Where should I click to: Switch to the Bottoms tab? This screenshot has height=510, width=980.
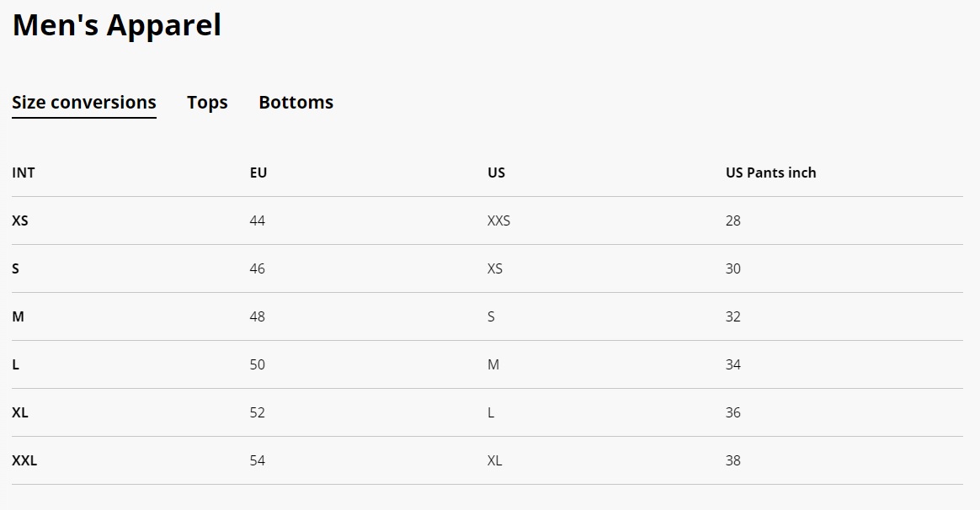[296, 103]
